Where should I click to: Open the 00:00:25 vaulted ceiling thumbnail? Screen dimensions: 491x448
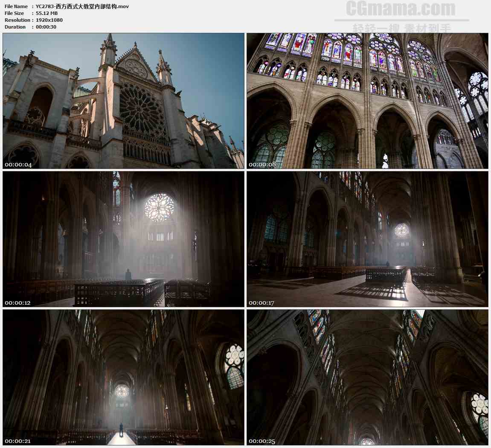367,378
